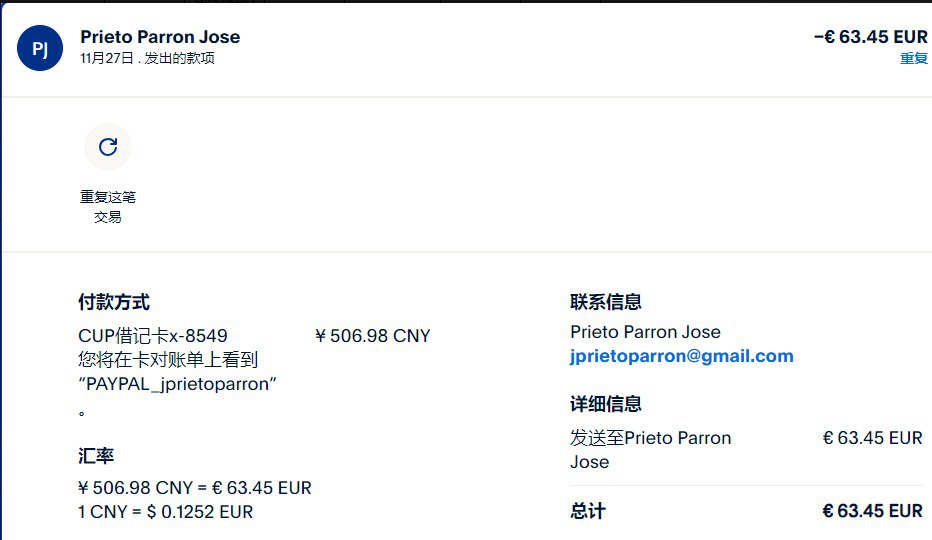Select the 重复这笔交易 label
The image size is (932, 540).
pos(108,207)
